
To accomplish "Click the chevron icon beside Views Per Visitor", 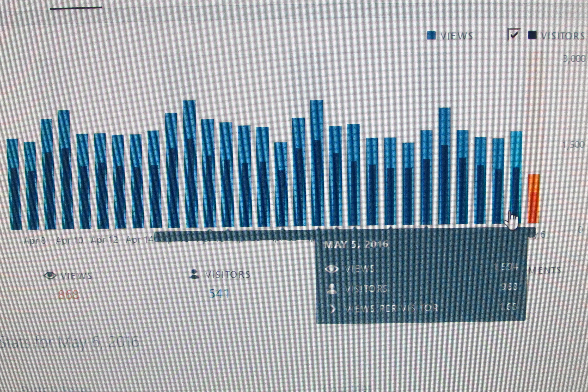I will coord(333,309).
